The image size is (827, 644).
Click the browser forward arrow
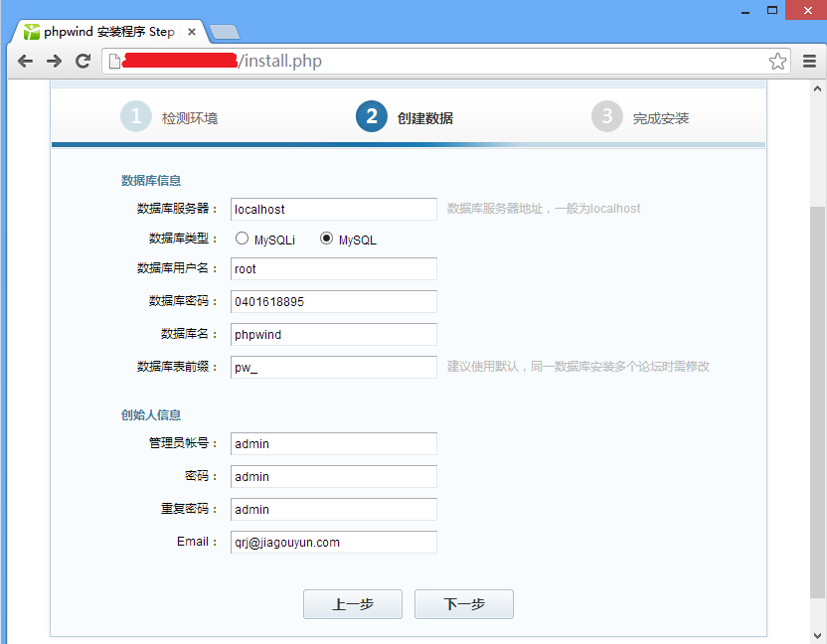point(54,62)
